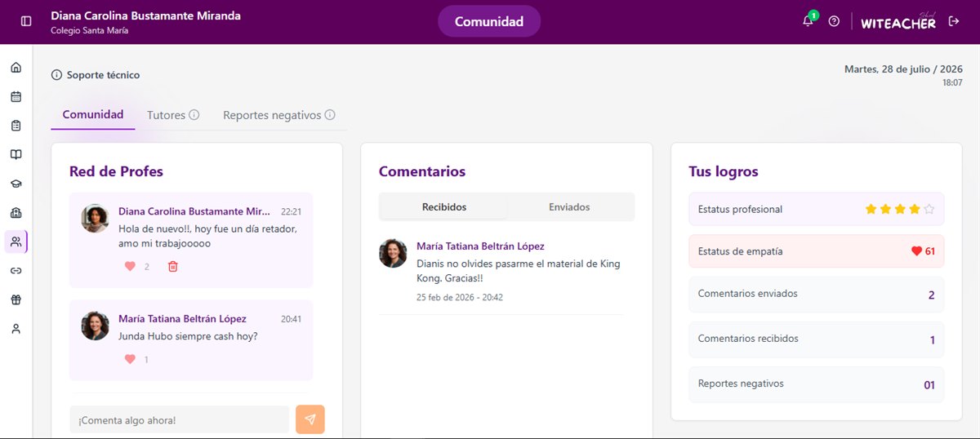Image resolution: width=980 pixels, height=439 pixels.
Task: Open the help question mark icon
Action: 834,21
